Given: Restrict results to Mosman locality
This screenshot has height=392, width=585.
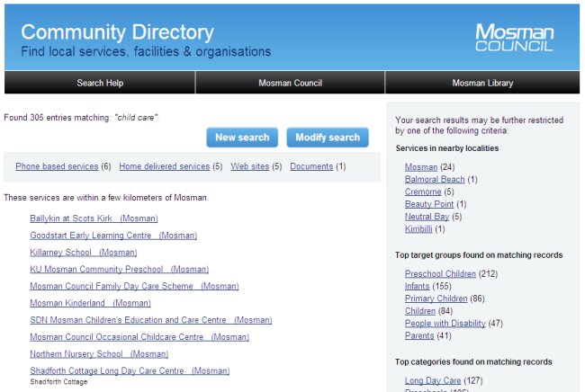Looking at the screenshot, I should pos(421,167).
